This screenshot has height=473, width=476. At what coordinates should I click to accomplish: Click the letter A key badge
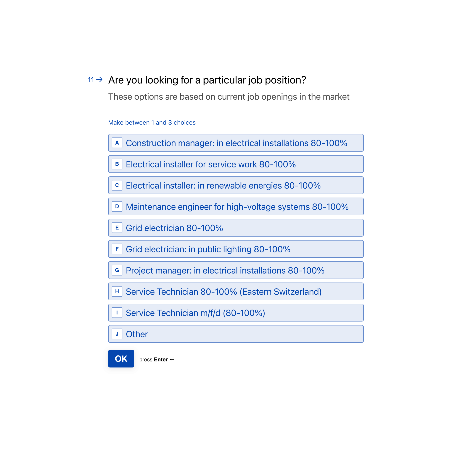pos(117,143)
